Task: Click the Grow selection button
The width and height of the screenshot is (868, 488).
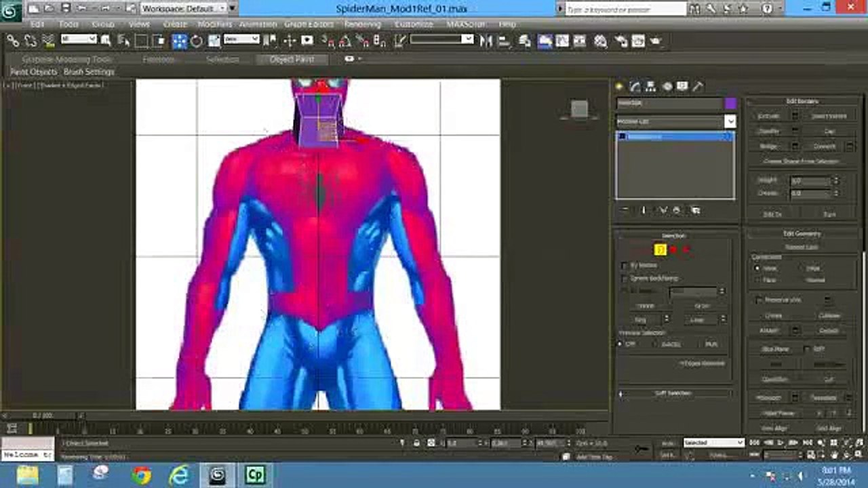Action: [701, 306]
